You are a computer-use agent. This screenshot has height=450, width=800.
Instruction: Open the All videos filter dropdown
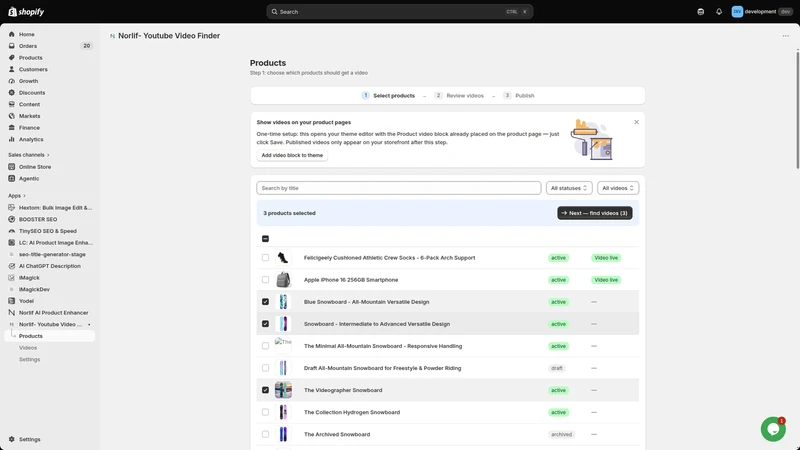[618, 188]
